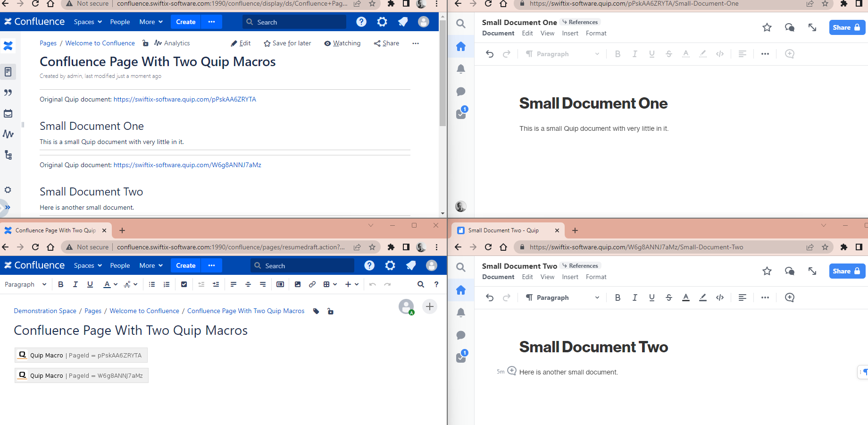
Task: Click Share button in Small Document One Quip
Action: click(x=847, y=27)
